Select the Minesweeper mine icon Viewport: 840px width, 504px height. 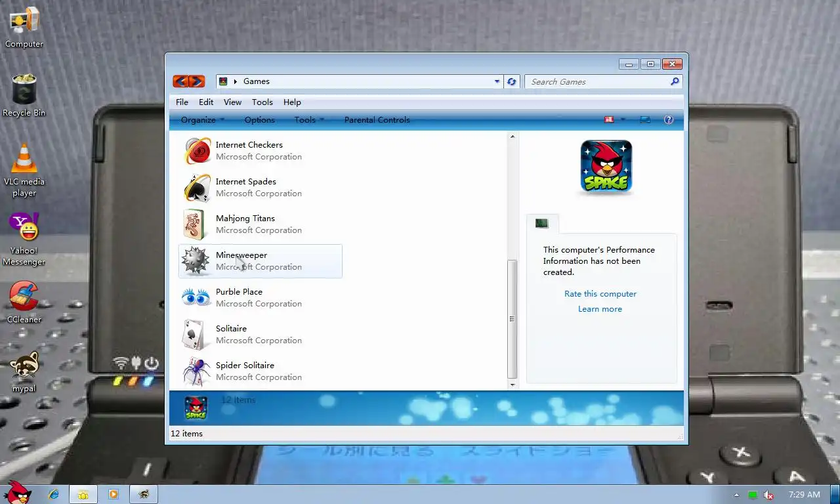196,261
